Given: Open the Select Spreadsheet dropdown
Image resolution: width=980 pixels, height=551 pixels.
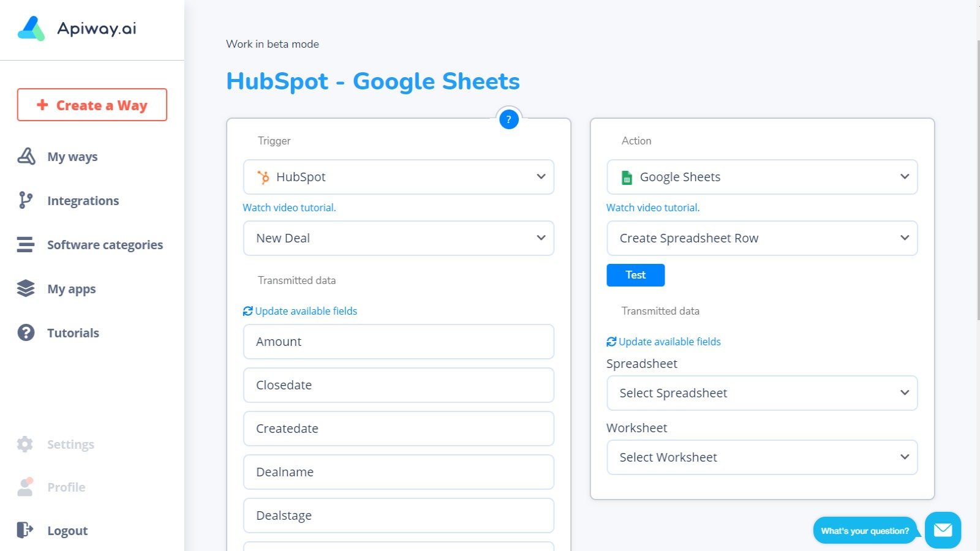Looking at the screenshot, I should pyautogui.click(x=762, y=393).
